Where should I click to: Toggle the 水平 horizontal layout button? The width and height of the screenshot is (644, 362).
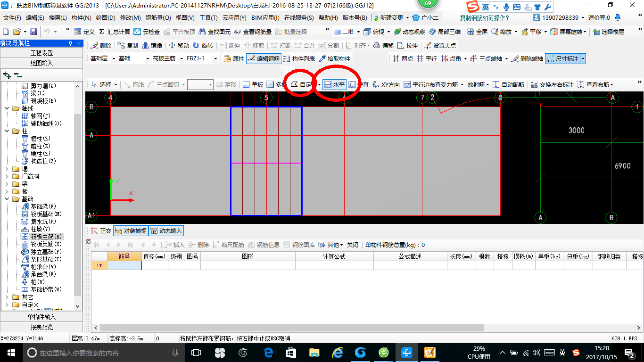pos(334,85)
